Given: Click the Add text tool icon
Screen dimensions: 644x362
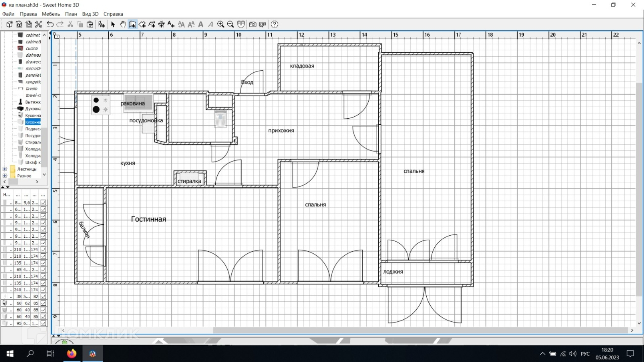Looking at the screenshot, I should (x=171, y=24).
